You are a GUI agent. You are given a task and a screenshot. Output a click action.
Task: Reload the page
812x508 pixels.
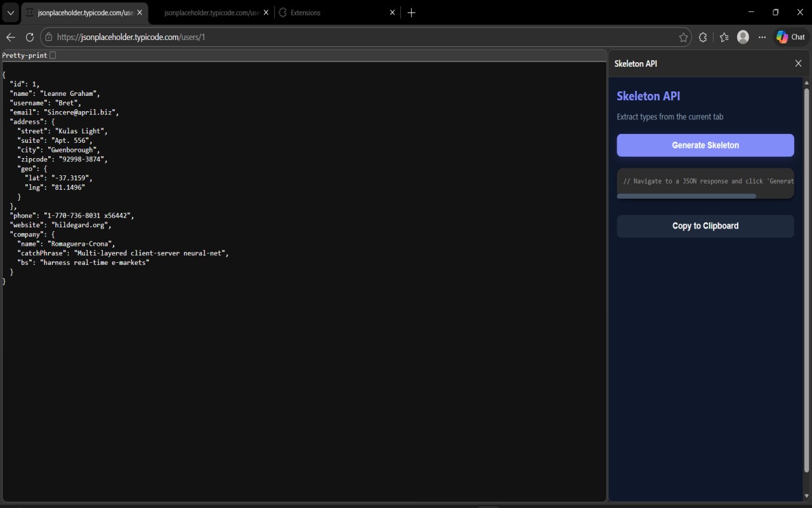click(x=29, y=37)
